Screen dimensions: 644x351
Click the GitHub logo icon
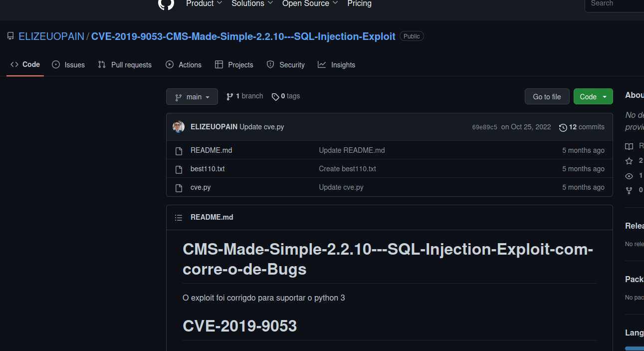pos(166,3)
